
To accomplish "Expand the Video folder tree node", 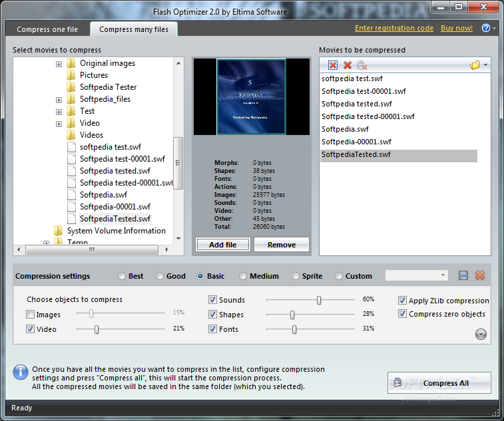I will [x=59, y=124].
